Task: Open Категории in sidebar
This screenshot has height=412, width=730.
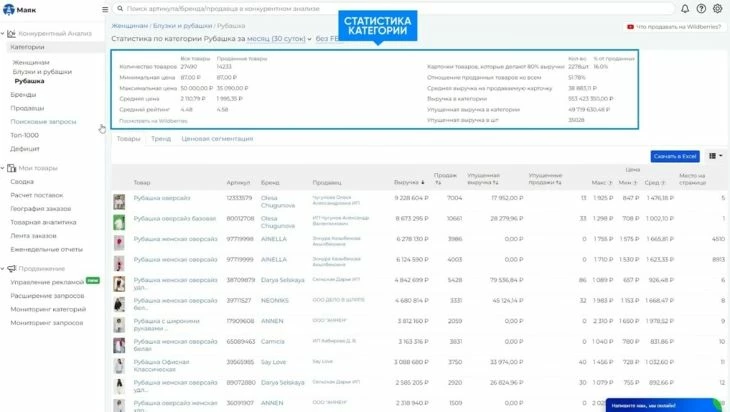Action: pyautogui.click(x=27, y=47)
